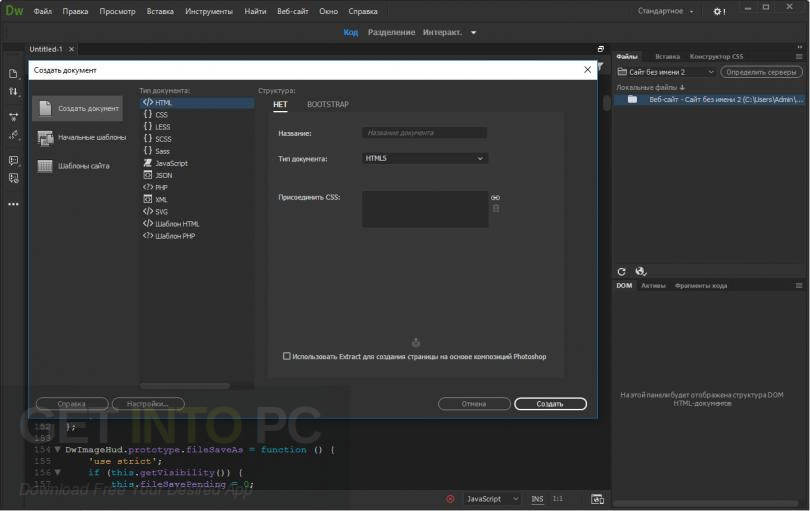Image resolution: width=810 pixels, height=511 pixels.
Task: Open the sync settings gear icon
Action: (x=719, y=11)
